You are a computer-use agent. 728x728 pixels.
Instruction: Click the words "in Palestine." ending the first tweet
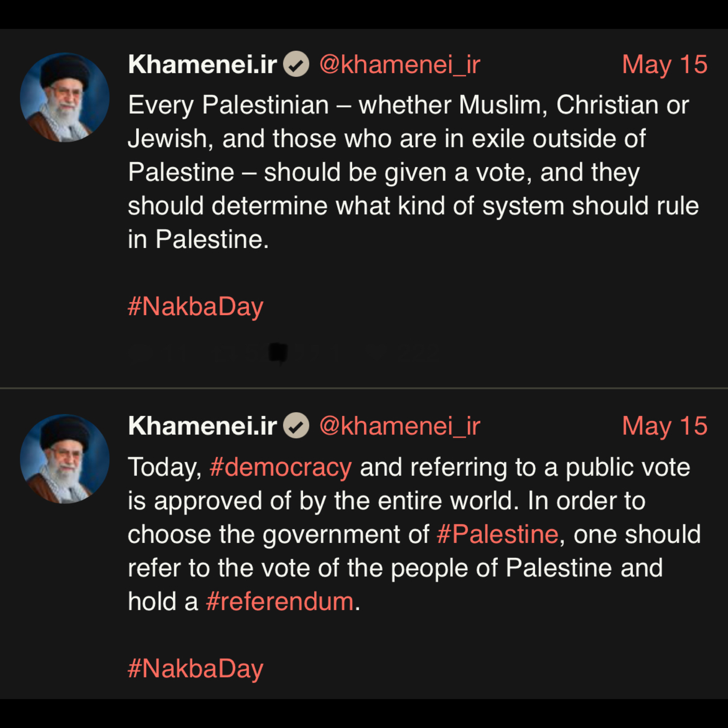pyautogui.click(x=198, y=240)
